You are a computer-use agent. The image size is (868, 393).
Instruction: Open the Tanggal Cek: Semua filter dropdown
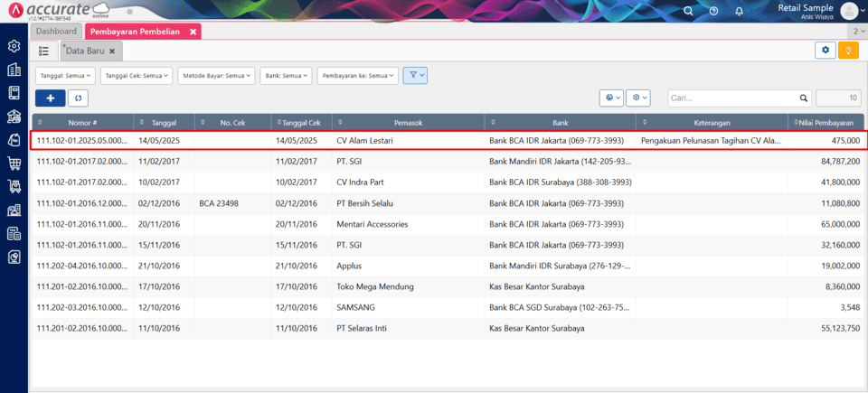(x=137, y=75)
